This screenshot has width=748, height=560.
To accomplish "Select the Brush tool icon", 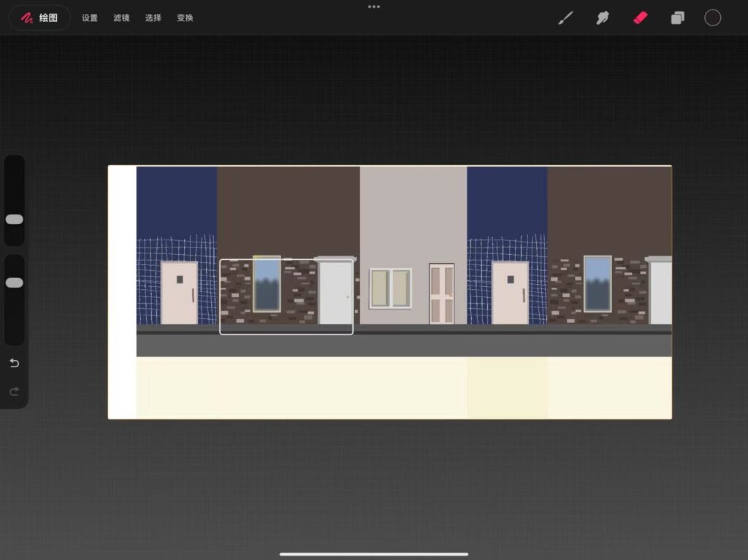I will pyautogui.click(x=565, y=18).
